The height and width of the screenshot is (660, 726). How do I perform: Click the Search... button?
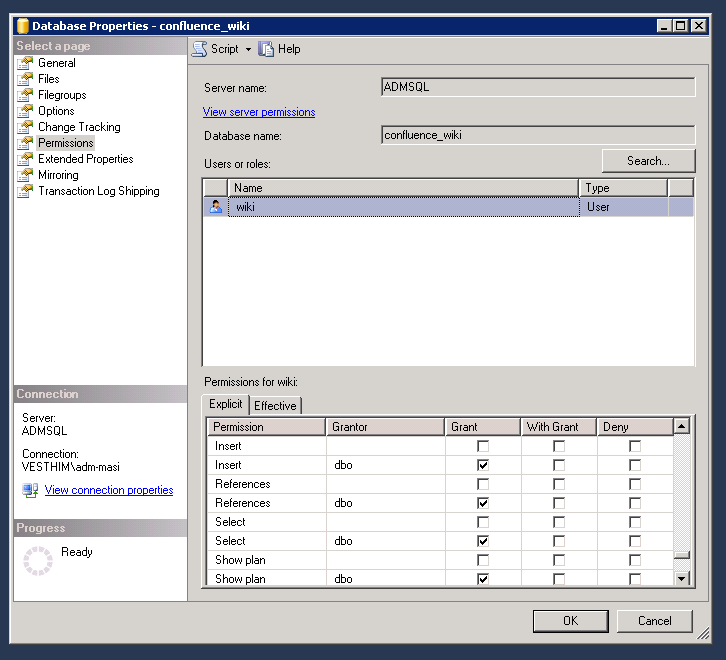coord(648,161)
